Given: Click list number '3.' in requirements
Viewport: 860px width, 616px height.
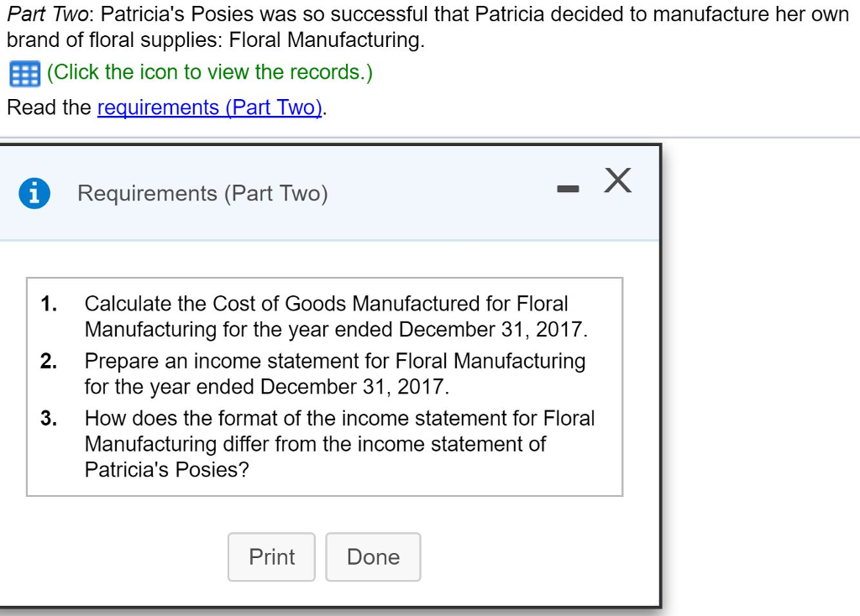Looking at the screenshot, I should 50,418.
